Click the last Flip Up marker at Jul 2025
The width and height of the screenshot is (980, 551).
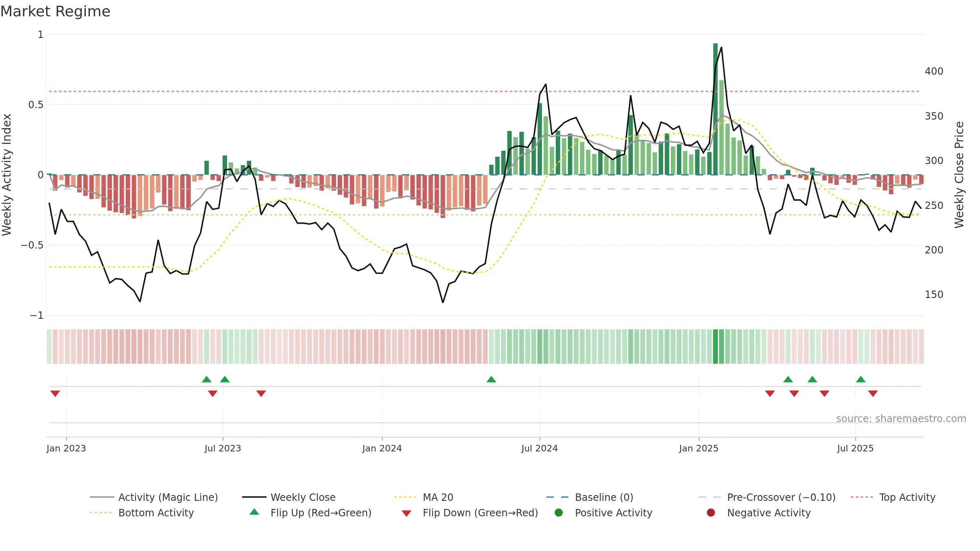[861, 380]
